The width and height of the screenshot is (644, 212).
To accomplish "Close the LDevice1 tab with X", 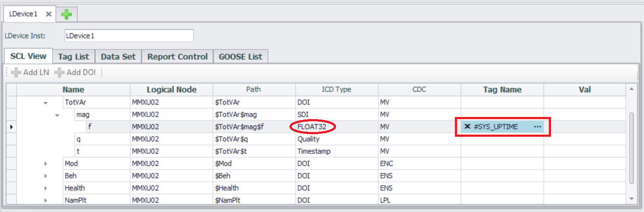I will (49, 14).
